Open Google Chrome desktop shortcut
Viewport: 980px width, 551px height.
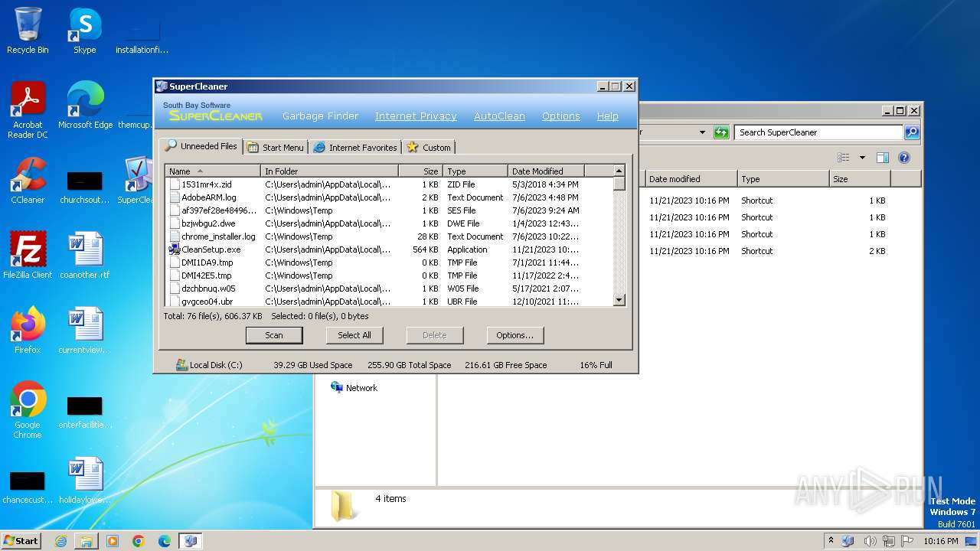click(28, 411)
